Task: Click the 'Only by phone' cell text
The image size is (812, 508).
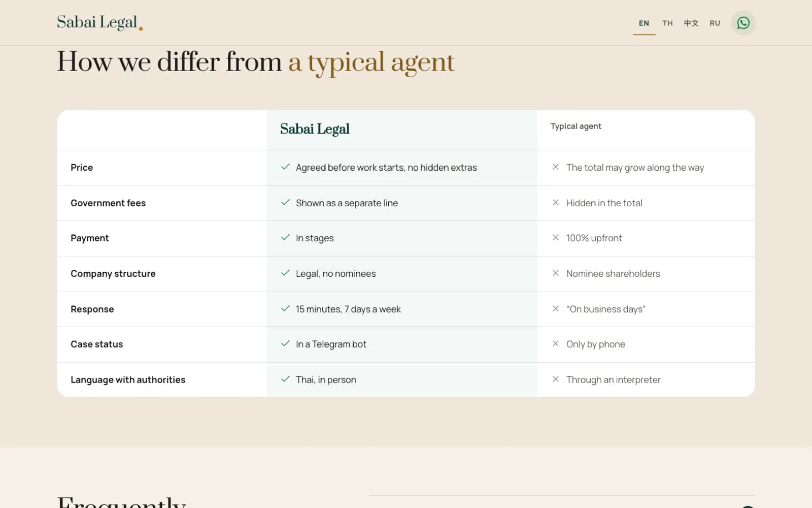Action: [596, 344]
